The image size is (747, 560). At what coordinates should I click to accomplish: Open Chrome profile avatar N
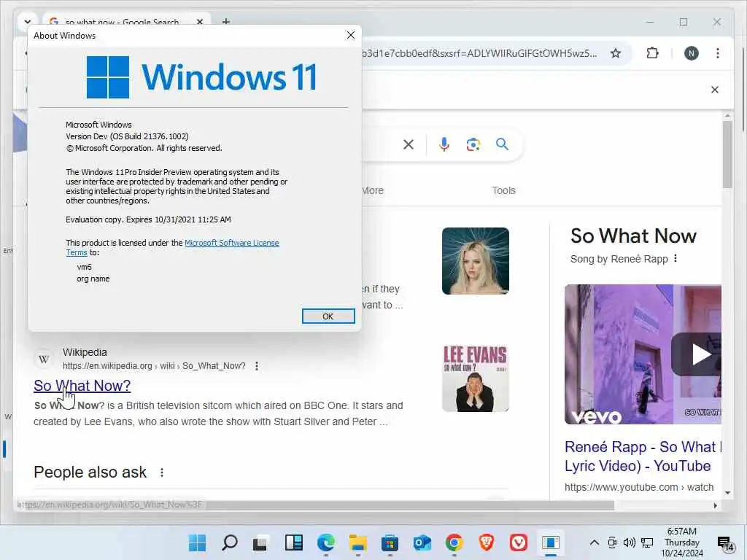pos(692,53)
